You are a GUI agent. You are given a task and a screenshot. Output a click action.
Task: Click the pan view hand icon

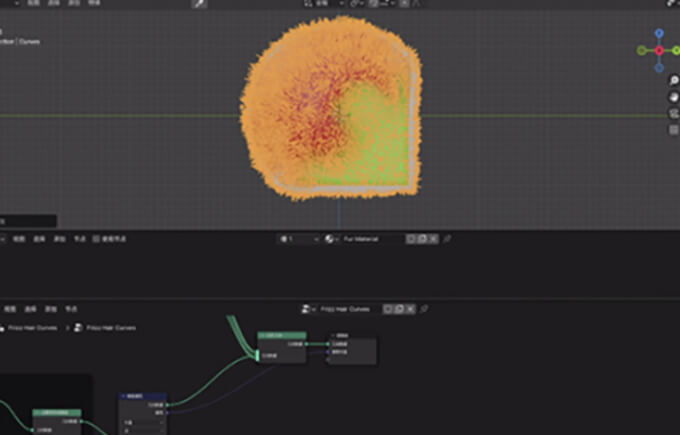pos(673,98)
